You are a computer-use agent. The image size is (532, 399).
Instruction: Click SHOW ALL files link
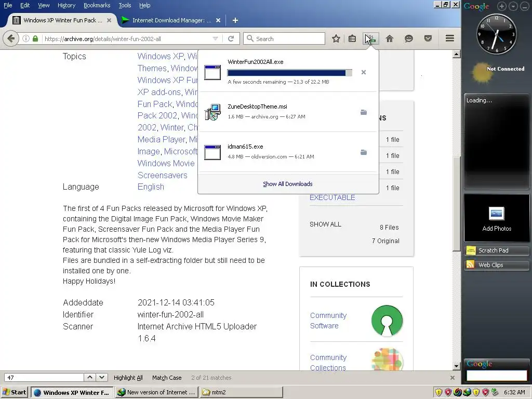(x=325, y=224)
